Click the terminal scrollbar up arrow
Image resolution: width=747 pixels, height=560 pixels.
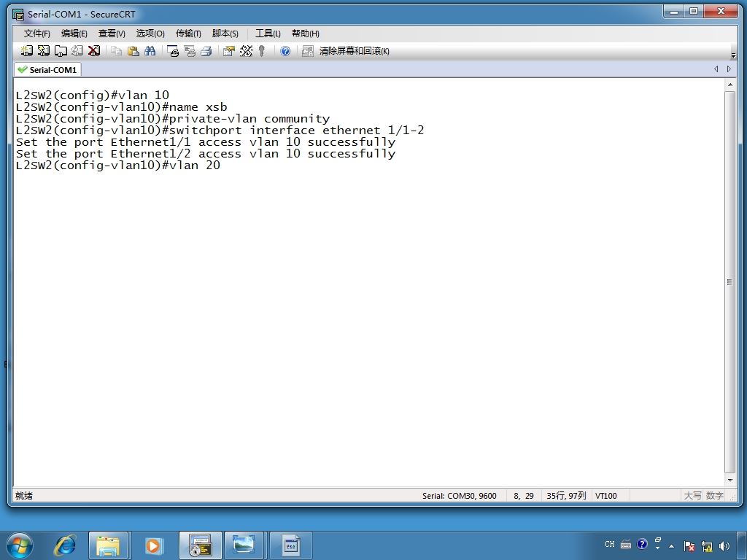(729, 85)
